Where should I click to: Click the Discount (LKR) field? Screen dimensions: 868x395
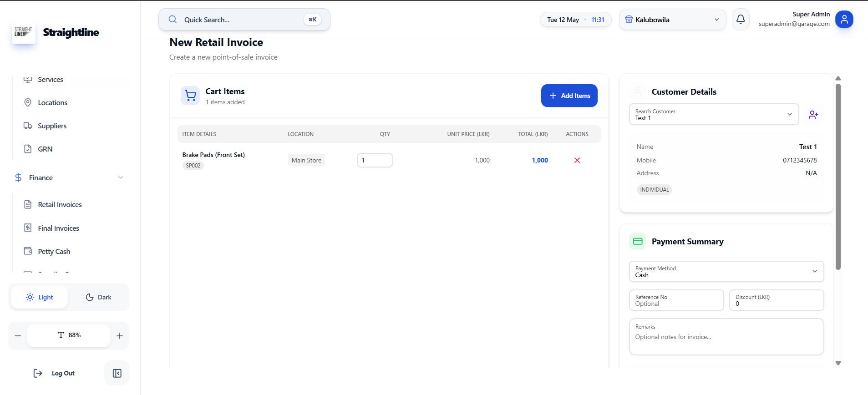coord(777,300)
